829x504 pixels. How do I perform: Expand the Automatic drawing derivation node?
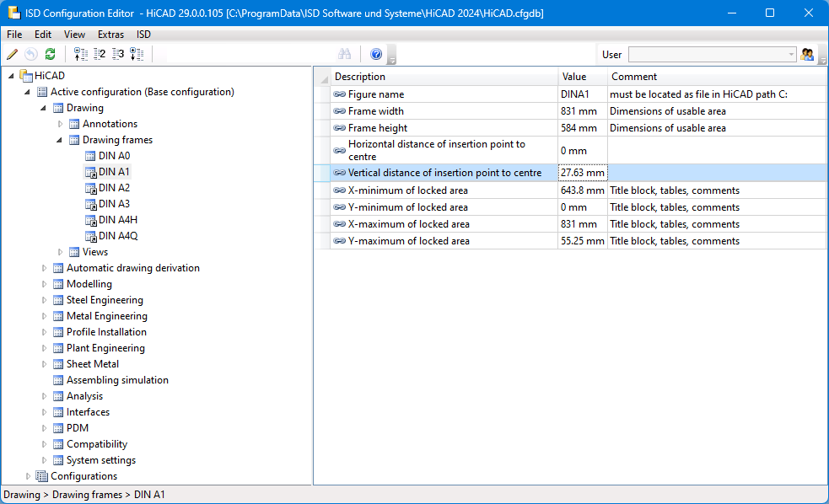point(44,268)
